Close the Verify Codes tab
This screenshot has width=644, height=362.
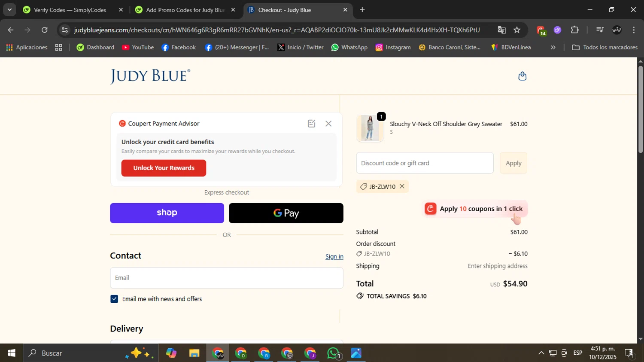pos(121,9)
